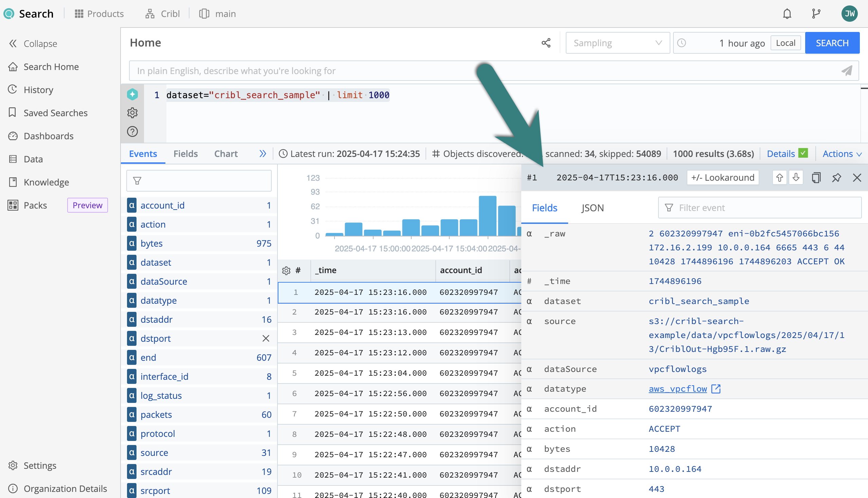Open the notifications bell

(x=787, y=14)
